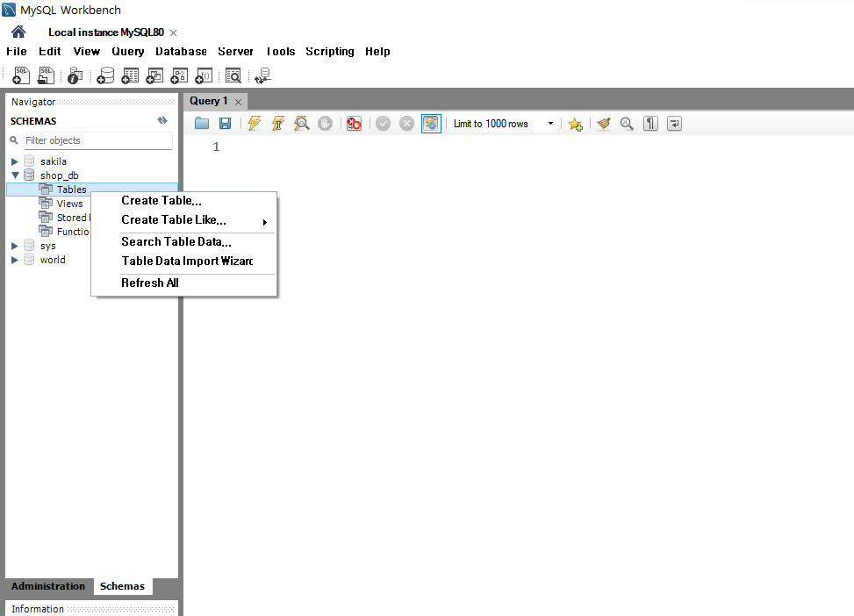Save the script with floppy icon
This screenshot has width=854, height=616.
(x=225, y=124)
